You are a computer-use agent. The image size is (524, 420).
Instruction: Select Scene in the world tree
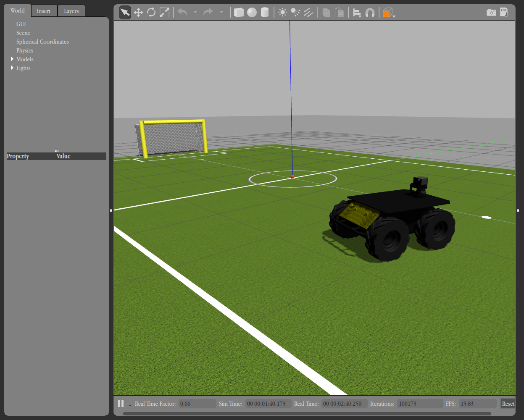pyautogui.click(x=23, y=33)
